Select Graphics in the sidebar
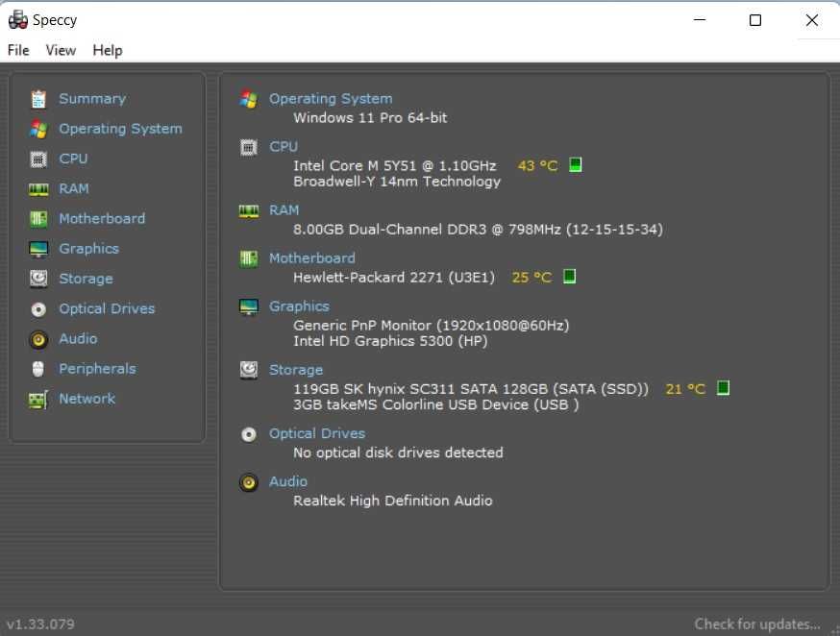Viewport: 840px width, 636px height. point(89,249)
